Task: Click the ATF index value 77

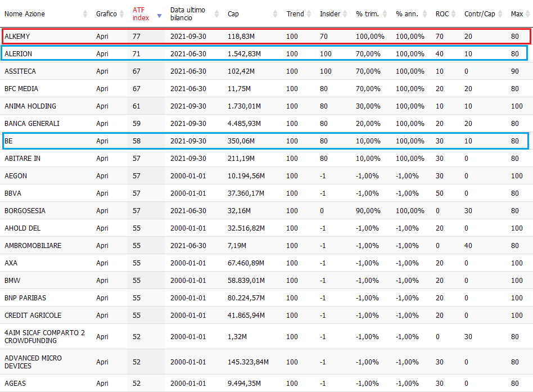Action: coord(136,37)
